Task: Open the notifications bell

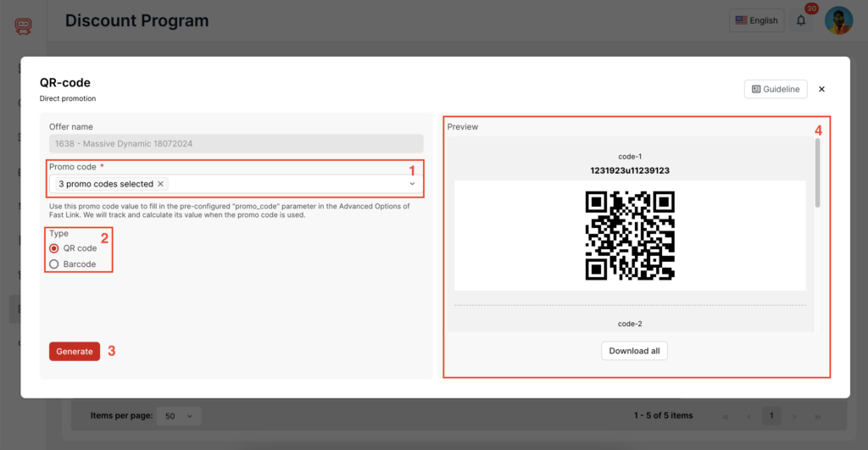Action: [800, 20]
